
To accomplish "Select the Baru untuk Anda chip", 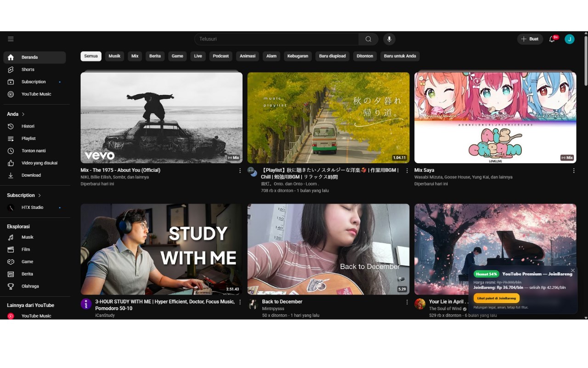I will (400, 56).
